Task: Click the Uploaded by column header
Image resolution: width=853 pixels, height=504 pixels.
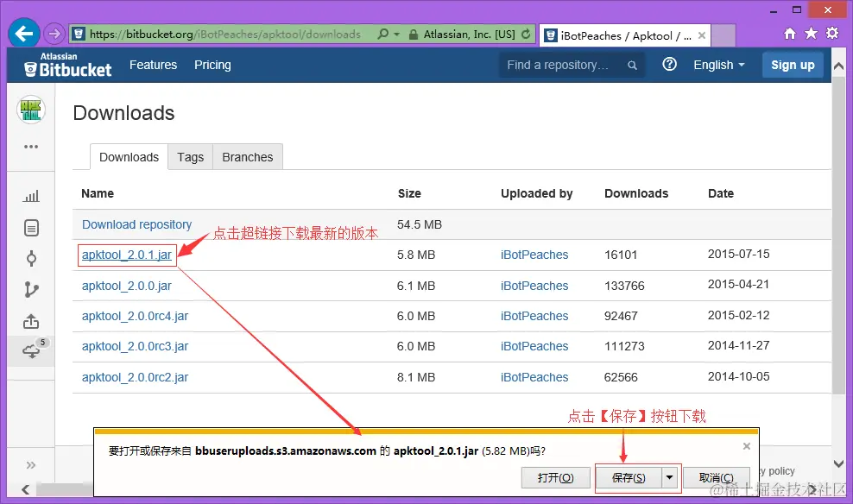Action: (536, 193)
